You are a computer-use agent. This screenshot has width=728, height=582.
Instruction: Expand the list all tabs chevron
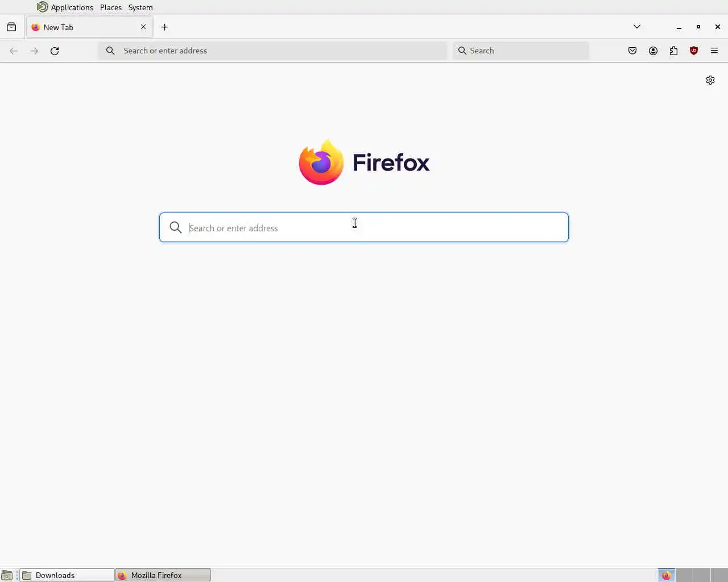point(637,27)
